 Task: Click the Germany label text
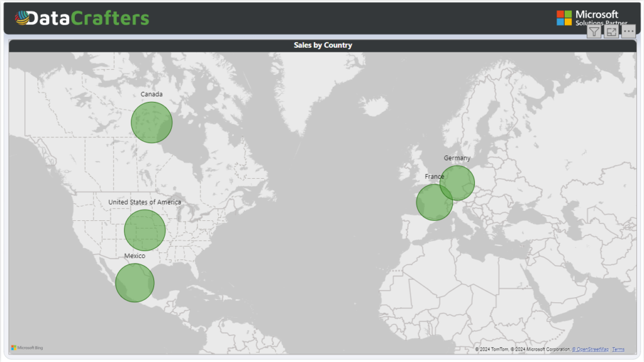(x=457, y=158)
